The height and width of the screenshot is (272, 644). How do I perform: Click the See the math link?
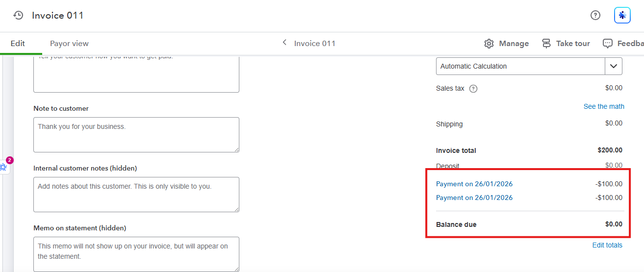[x=604, y=106]
